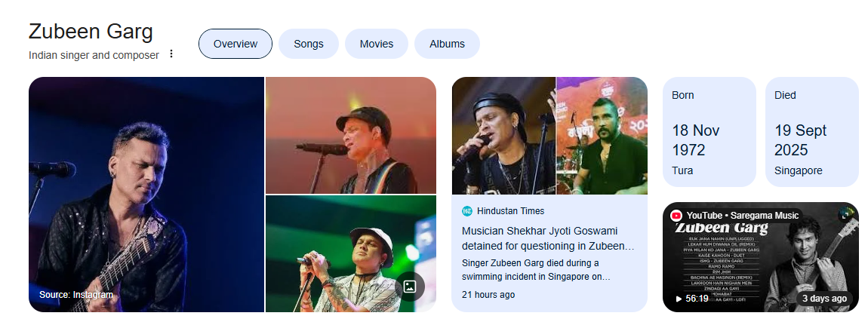Click the image gallery icon on photo
Image resolution: width=868 pixels, height=322 pixels.
(x=409, y=287)
